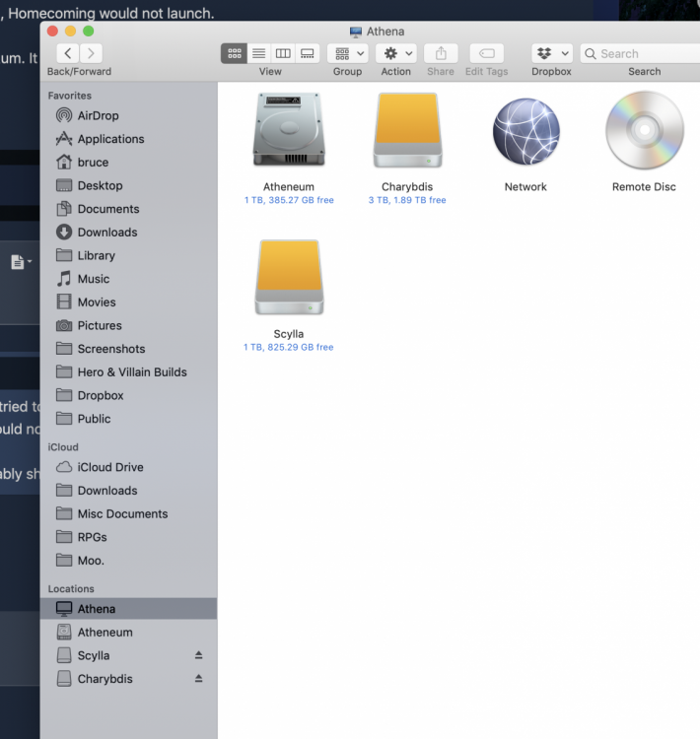Open Downloads under iCloud
This screenshot has height=739, width=700.
(128, 491)
